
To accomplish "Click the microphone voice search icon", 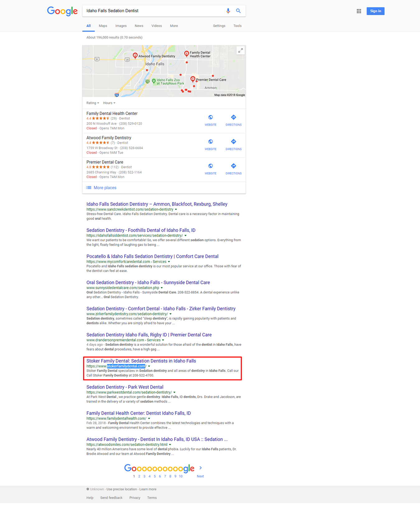I will pyautogui.click(x=228, y=11).
